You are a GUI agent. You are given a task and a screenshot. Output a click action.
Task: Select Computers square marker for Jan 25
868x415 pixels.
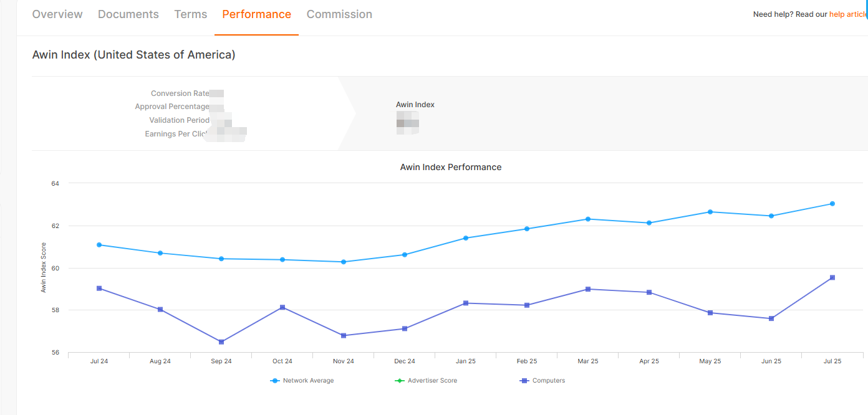click(466, 303)
